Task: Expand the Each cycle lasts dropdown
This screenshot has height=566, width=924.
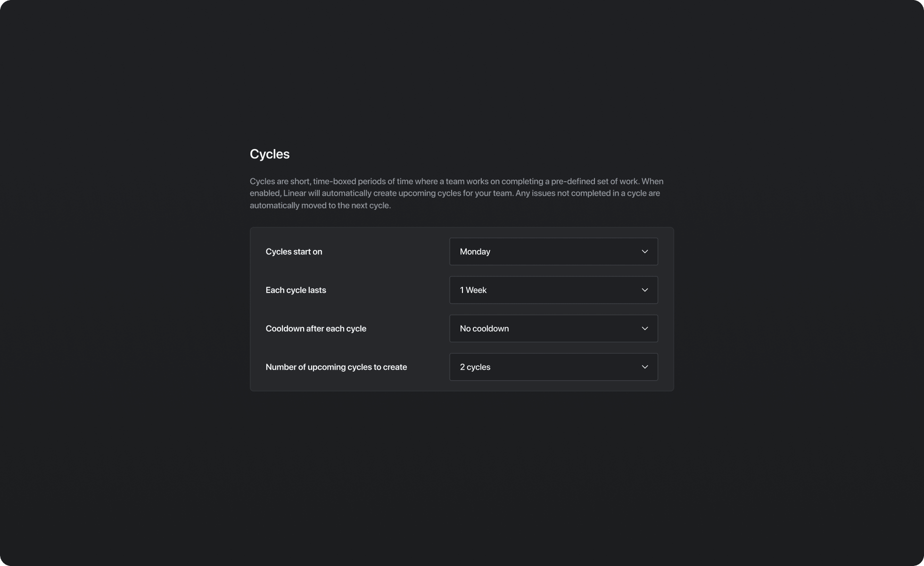Action: pos(553,290)
